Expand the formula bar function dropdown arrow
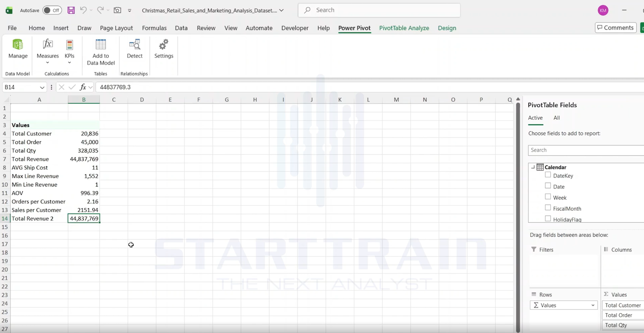Image resolution: width=644 pixels, height=333 pixels. pos(91,87)
